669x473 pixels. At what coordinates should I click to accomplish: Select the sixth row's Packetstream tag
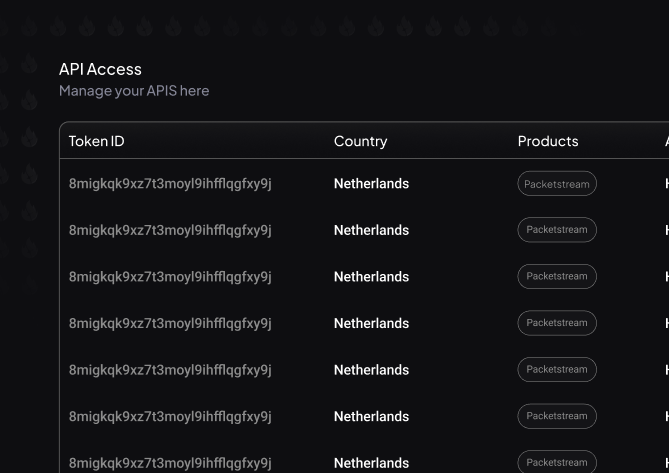point(557,416)
